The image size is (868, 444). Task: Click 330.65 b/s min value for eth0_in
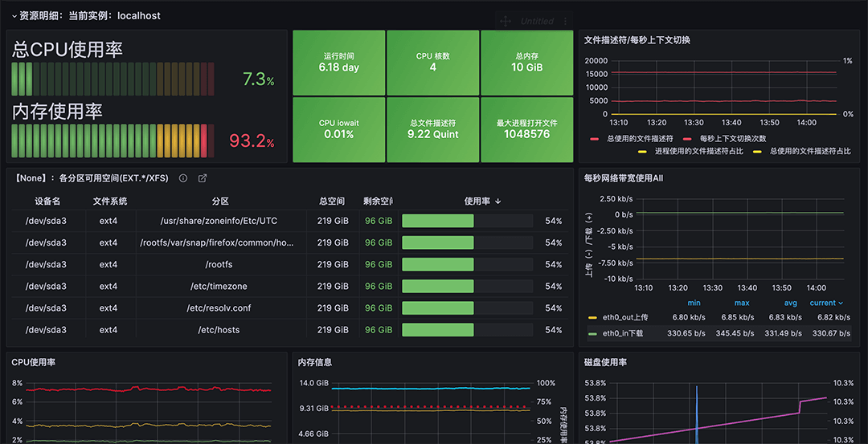686,333
